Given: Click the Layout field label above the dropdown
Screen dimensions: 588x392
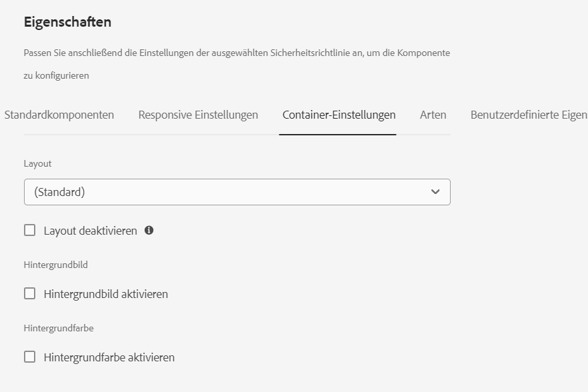Looking at the screenshot, I should pyautogui.click(x=37, y=163).
